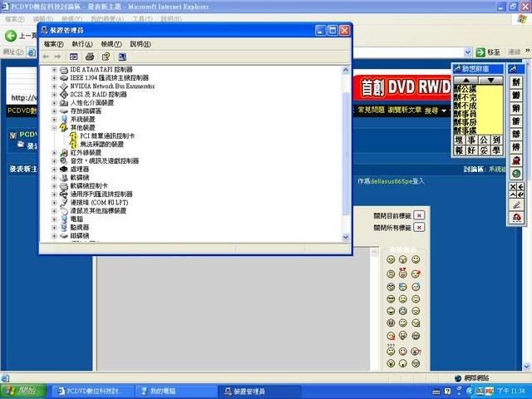Click the IE page icon in the status bar
The width and height of the screenshot is (532, 399).
pyautogui.click(x=5, y=378)
